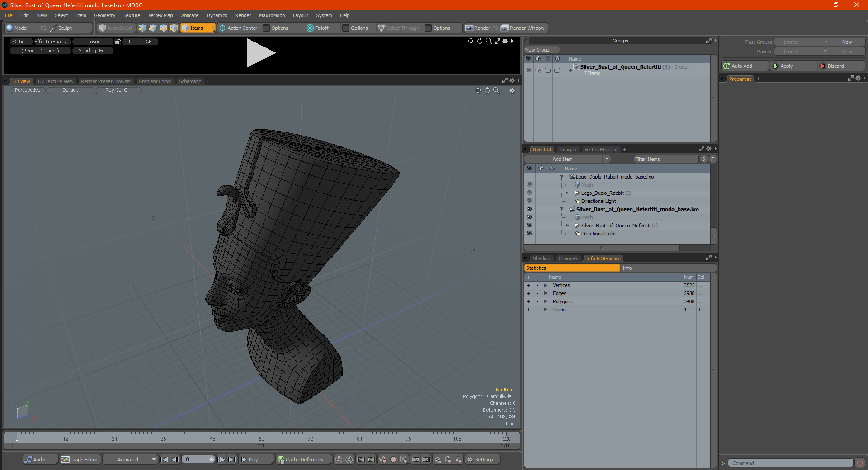Switch to Images tab
The width and height of the screenshot is (868, 470).
point(567,150)
